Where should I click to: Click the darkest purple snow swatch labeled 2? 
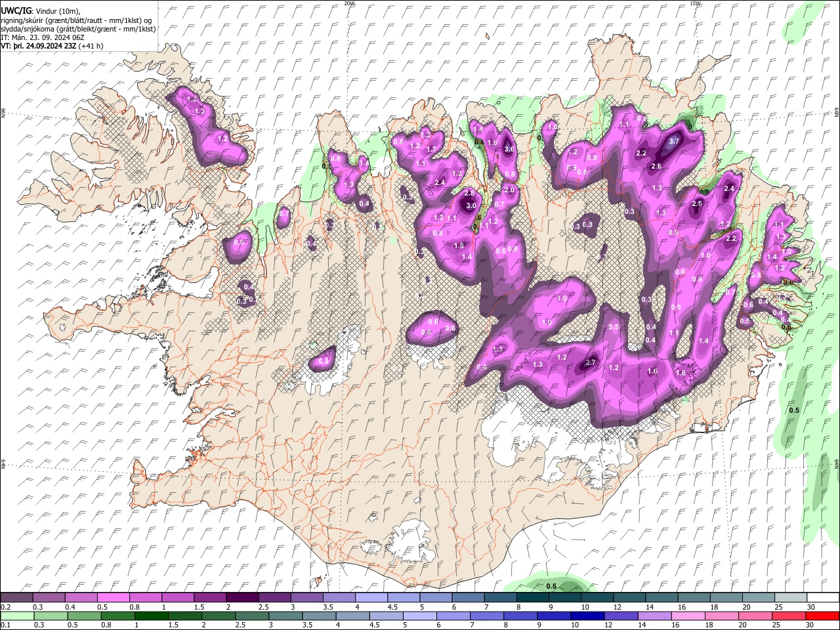[x=242, y=597]
